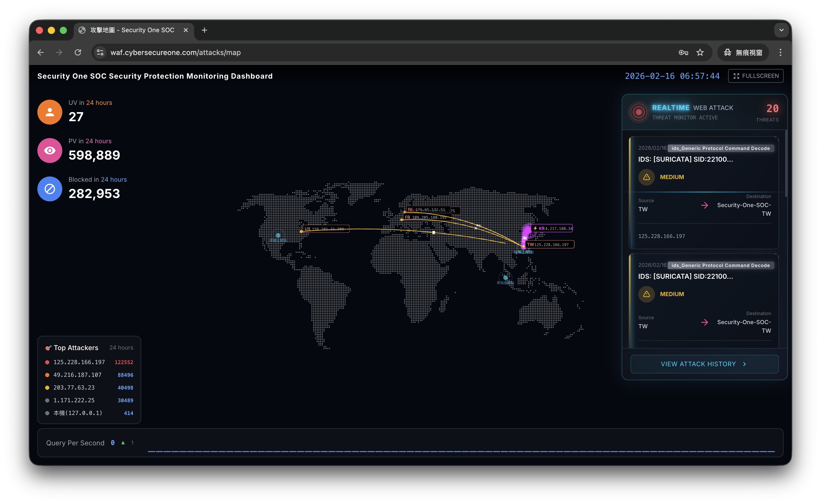Click the incognito 無痕視窗 indicator
This screenshot has height=504, width=821.
tap(743, 52)
